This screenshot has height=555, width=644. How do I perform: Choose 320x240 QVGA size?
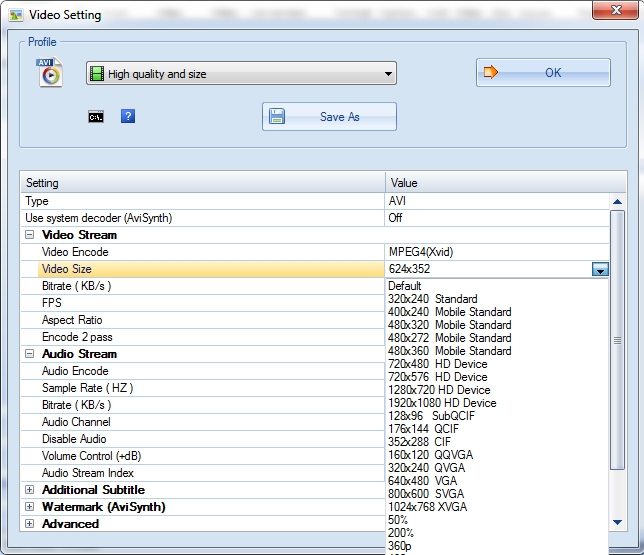497,468
